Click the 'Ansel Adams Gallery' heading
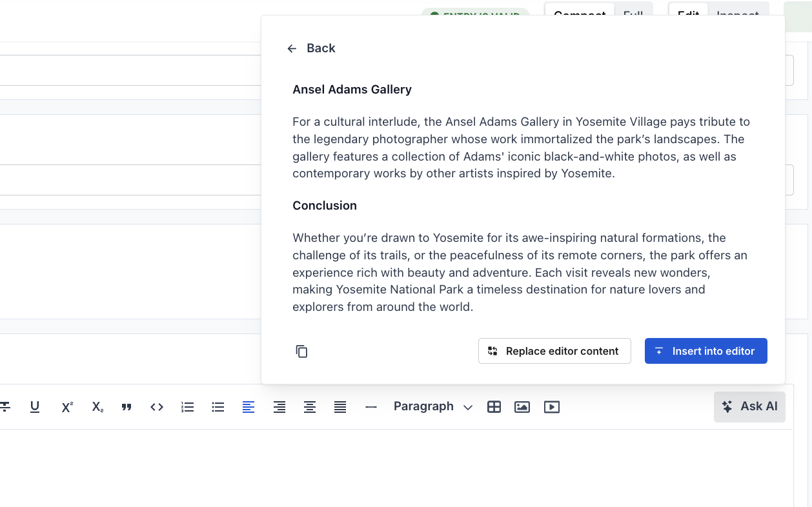 point(352,90)
